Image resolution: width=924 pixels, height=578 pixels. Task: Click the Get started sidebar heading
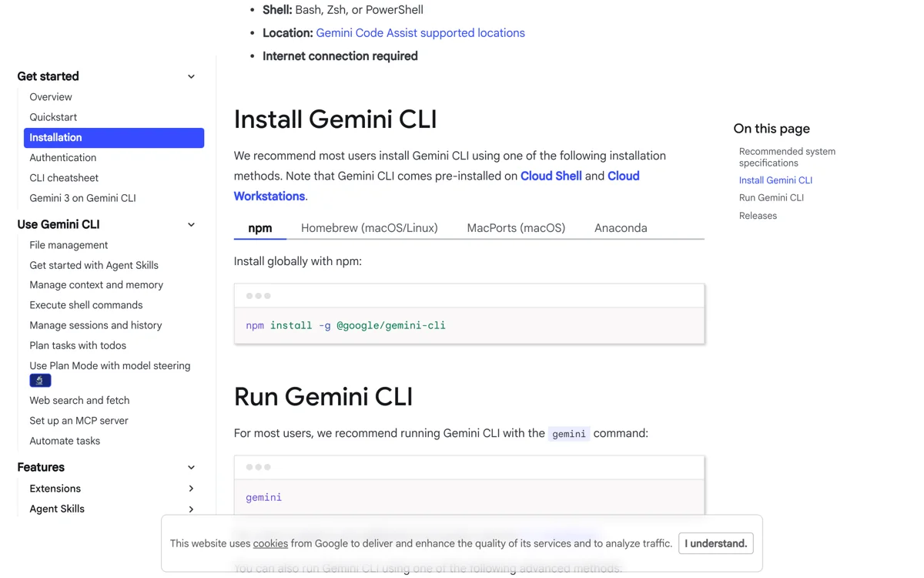pos(48,76)
